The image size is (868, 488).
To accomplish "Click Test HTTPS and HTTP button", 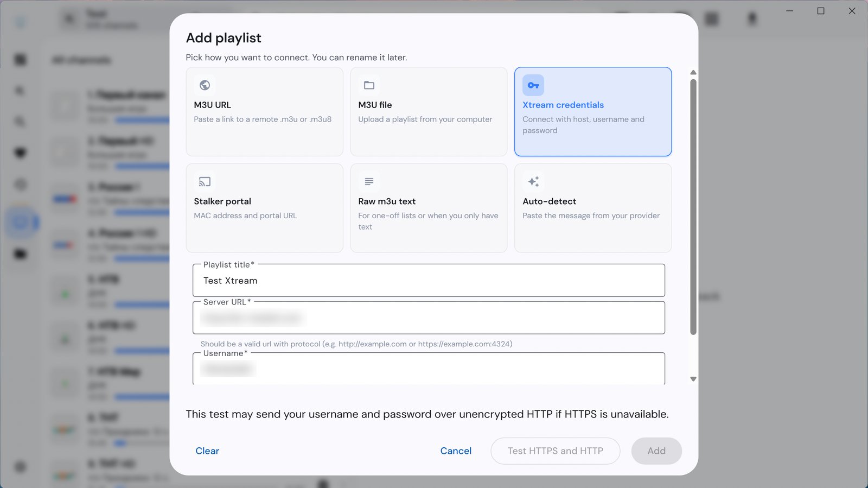I will click(556, 451).
